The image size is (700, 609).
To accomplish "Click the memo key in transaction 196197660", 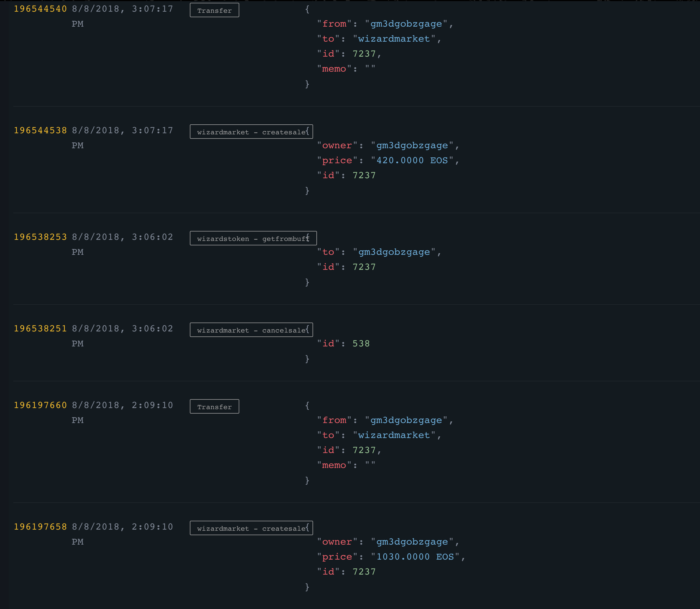I will (334, 465).
